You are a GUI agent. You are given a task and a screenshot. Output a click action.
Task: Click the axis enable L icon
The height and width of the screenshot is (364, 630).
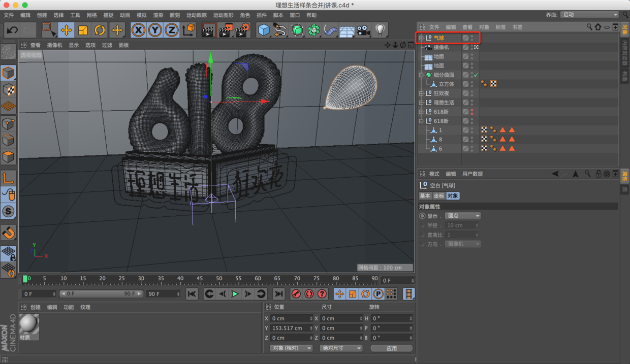click(x=8, y=178)
